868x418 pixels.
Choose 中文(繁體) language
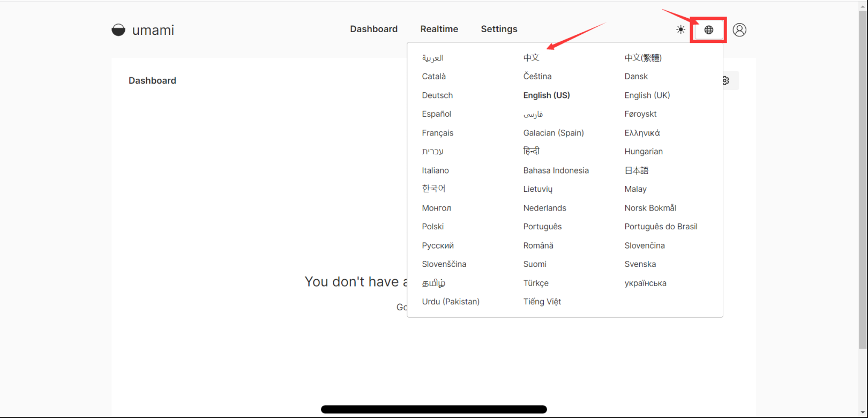(x=643, y=57)
